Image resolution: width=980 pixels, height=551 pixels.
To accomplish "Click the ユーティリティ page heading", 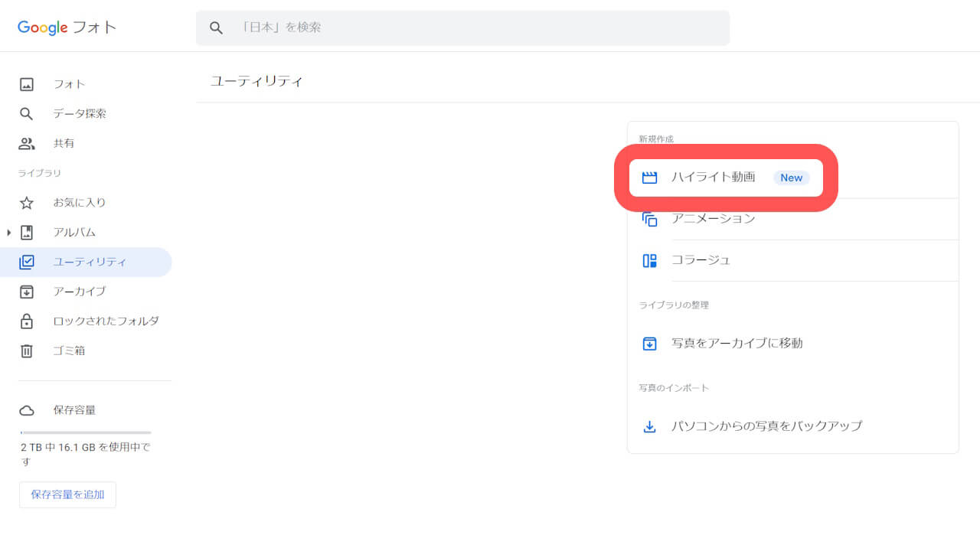I will (257, 81).
